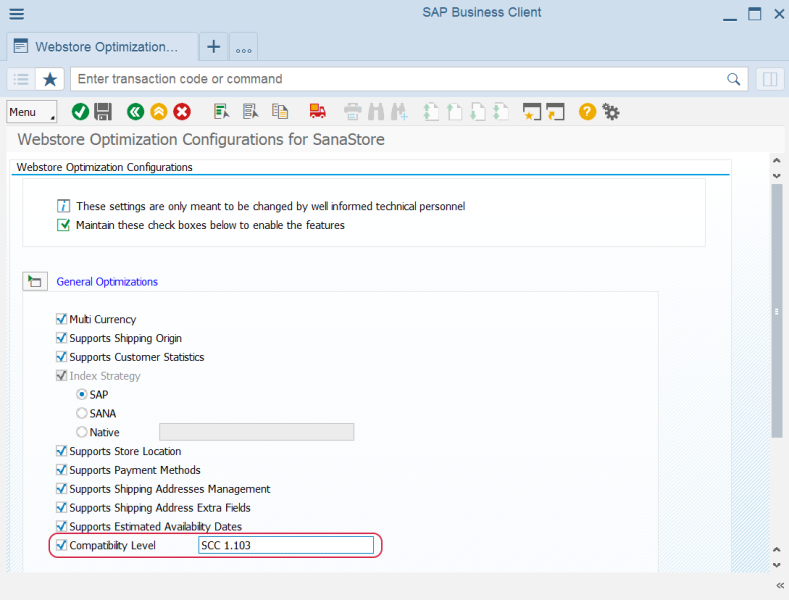Go to last page icon

pos(501,112)
